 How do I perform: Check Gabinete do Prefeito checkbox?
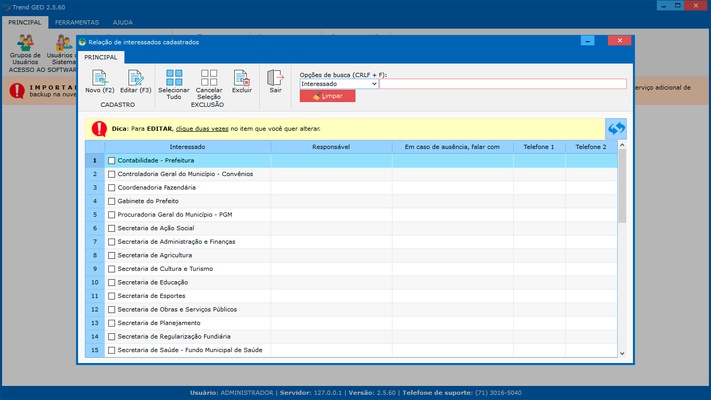[x=112, y=201]
